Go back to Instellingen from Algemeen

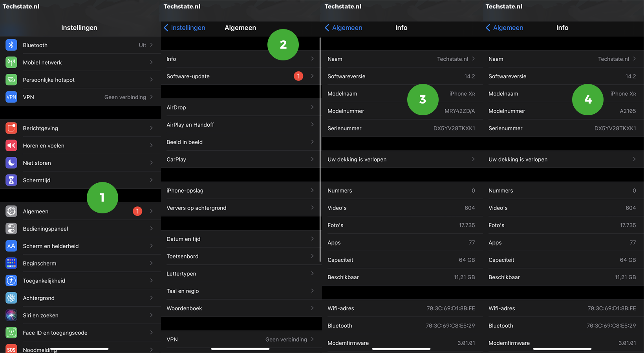(x=185, y=27)
